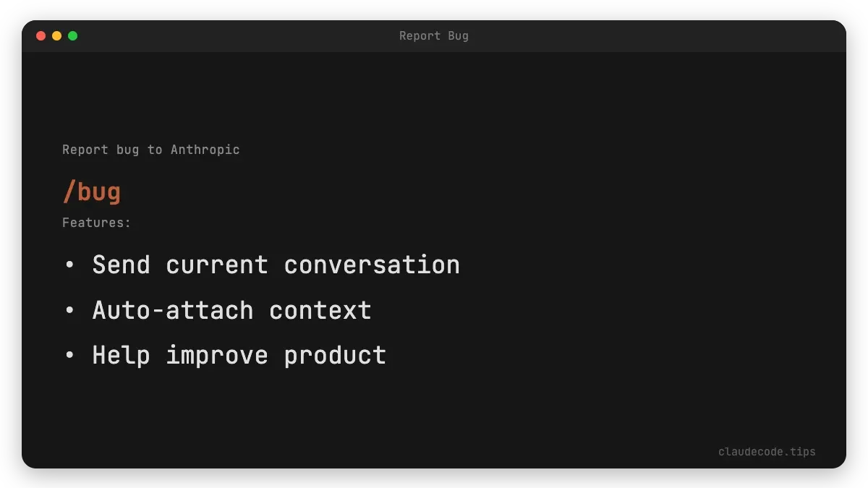Select the "Report bug to Anthropic" heading
The image size is (868, 488).
[150, 150]
